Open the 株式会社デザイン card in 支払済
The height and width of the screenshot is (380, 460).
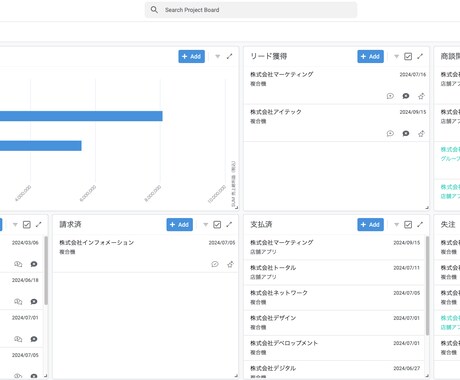pyautogui.click(x=334, y=323)
